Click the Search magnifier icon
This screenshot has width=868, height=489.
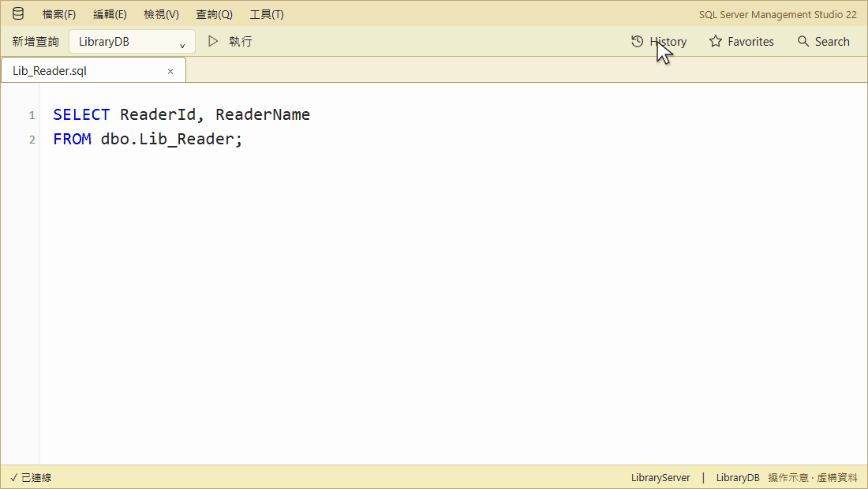click(x=803, y=42)
